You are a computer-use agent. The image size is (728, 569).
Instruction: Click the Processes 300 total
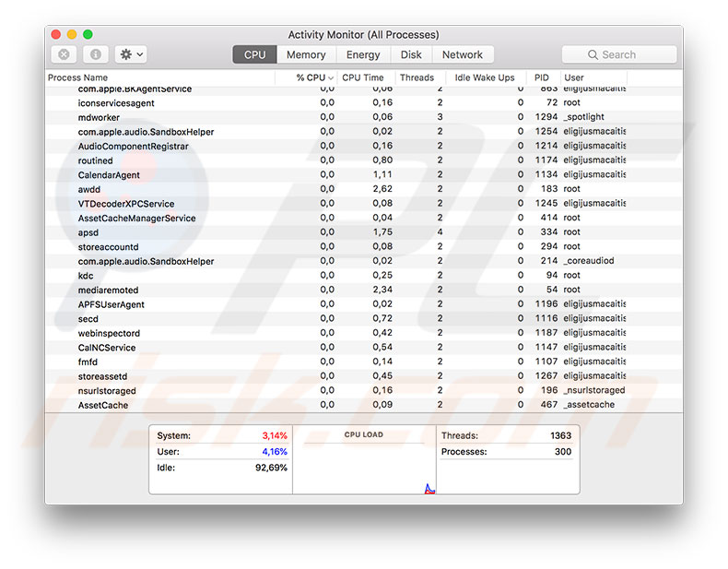pos(563,452)
